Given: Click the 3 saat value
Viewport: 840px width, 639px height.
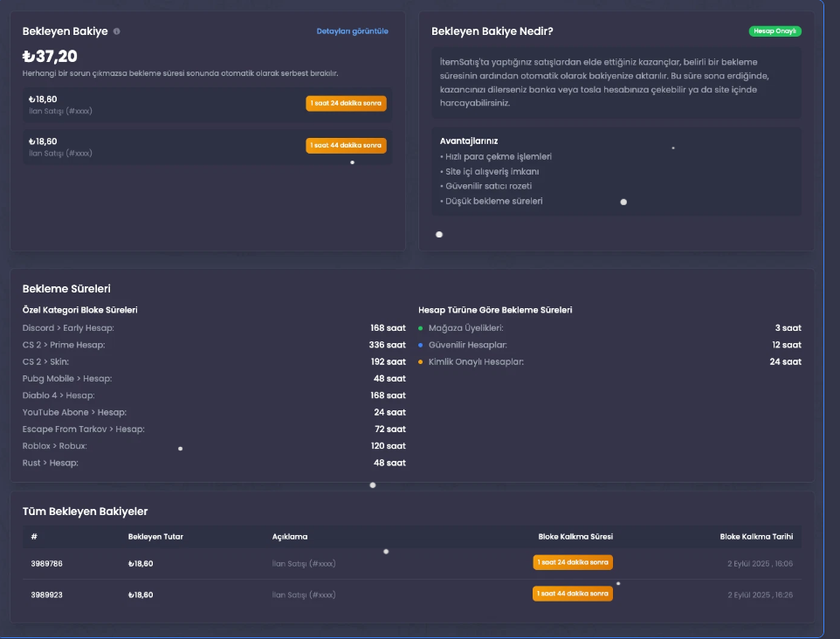Looking at the screenshot, I should coord(788,328).
